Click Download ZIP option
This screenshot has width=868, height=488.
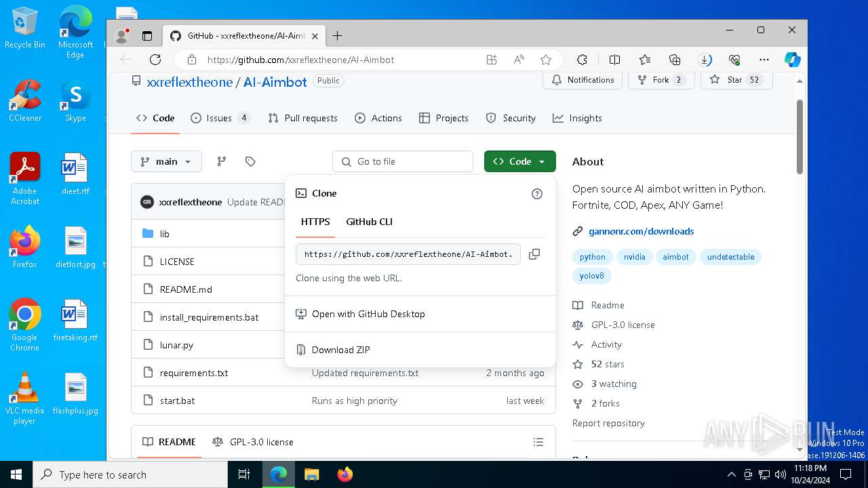[x=420, y=350]
